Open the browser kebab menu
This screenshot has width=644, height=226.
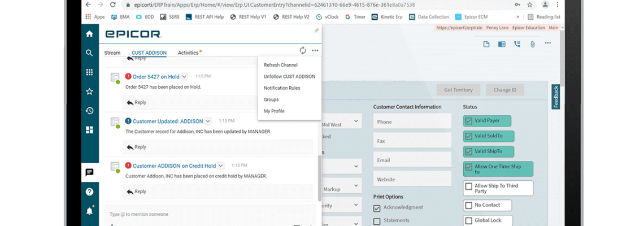(x=558, y=5)
